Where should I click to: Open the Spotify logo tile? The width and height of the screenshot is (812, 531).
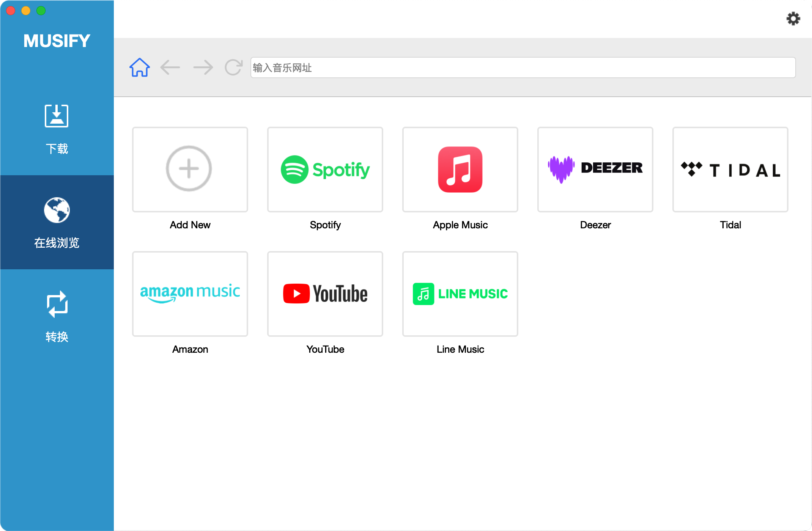(325, 170)
